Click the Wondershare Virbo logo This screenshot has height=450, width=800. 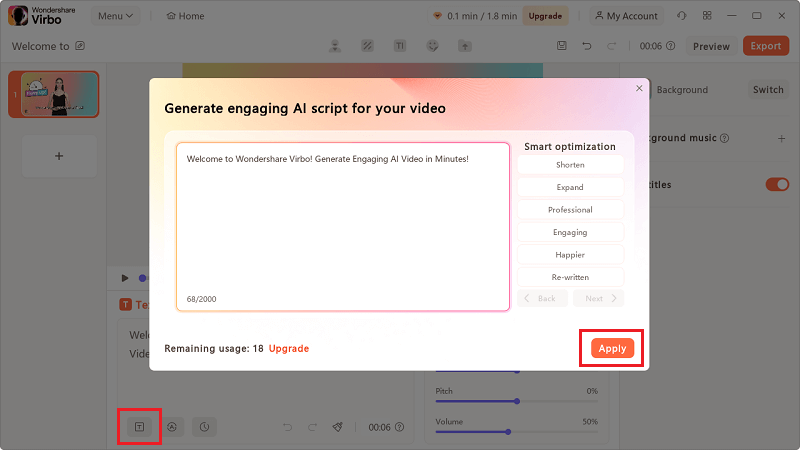click(x=42, y=16)
